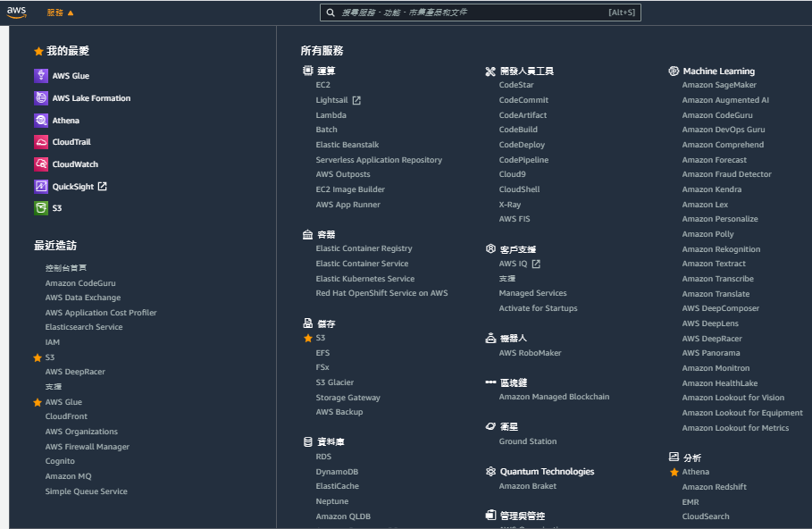Click the 管理與管控 management category icon
The width and height of the screenshot is (812, 529).
(490, 515)
